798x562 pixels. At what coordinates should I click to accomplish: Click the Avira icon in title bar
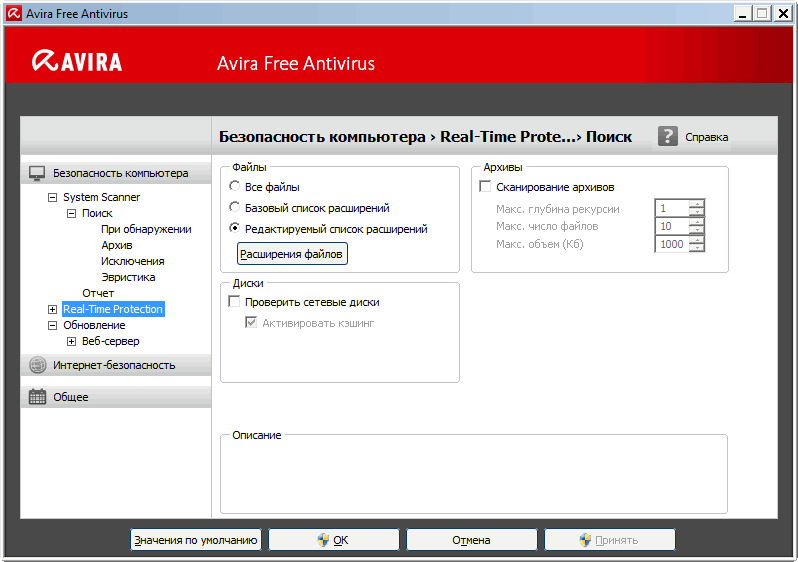point(13,14)
